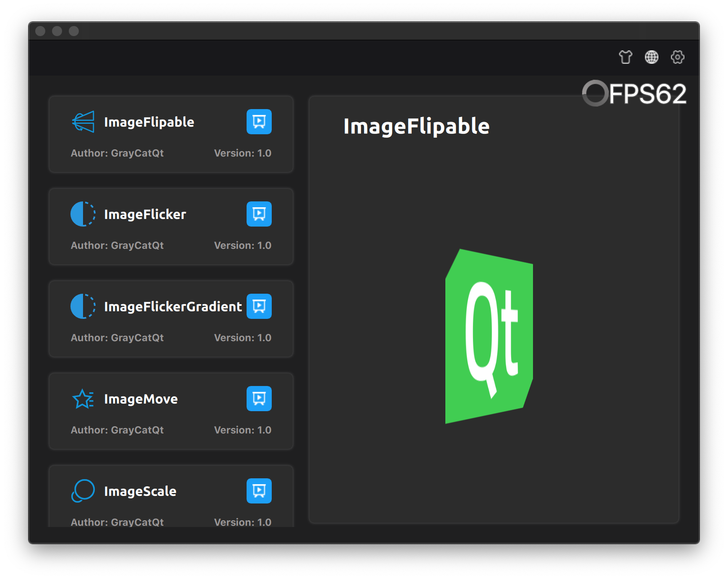Click Version: 1.0 under ImageFlicker
The height and width of the screenshot is (579, 728).
click(242, 245)
